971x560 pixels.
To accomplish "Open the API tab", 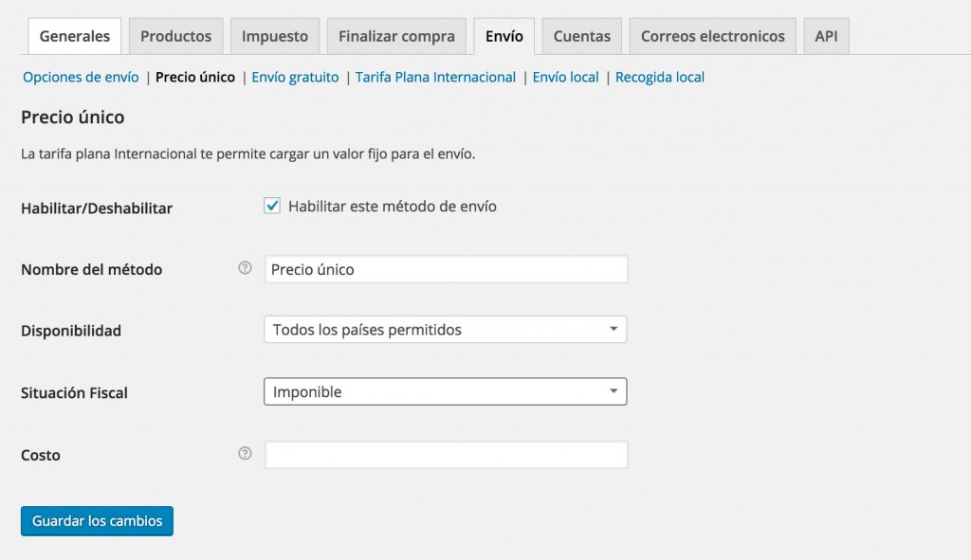I will pos(826,36).
